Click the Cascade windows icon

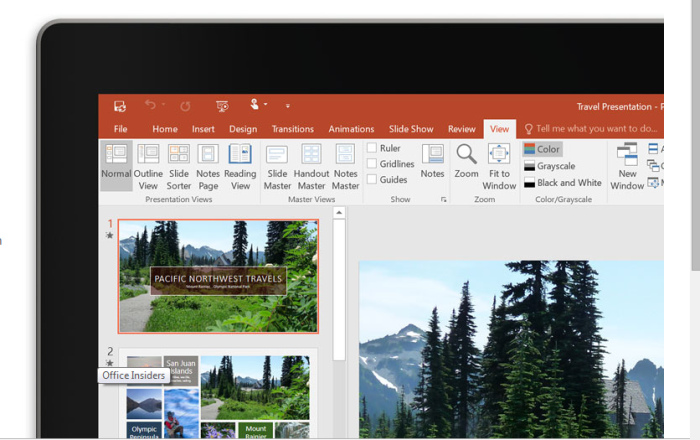coord(653,166)
